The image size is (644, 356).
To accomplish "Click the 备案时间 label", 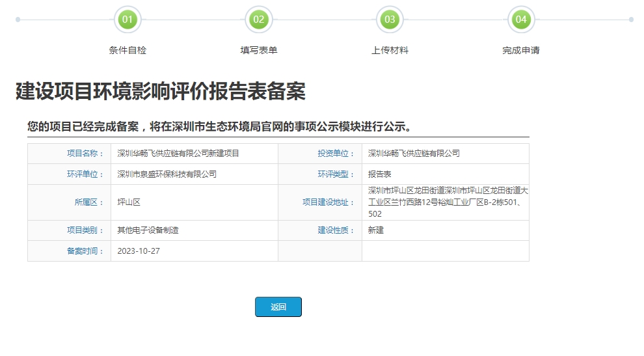I will coord(85,251).
